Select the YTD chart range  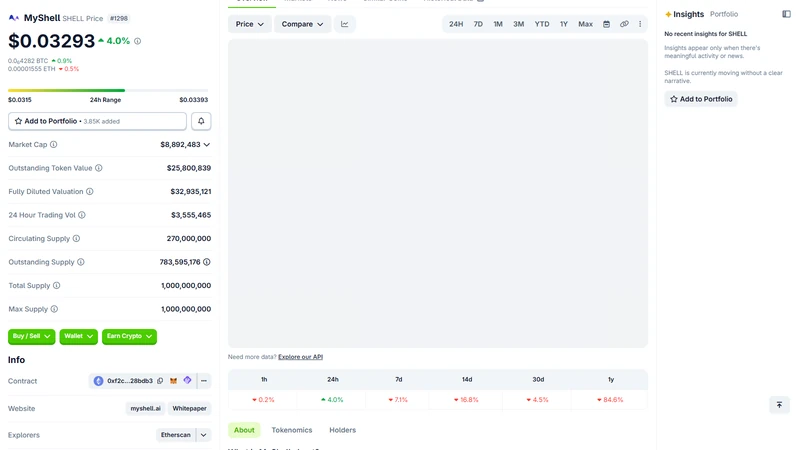click(x=542, y=24)
